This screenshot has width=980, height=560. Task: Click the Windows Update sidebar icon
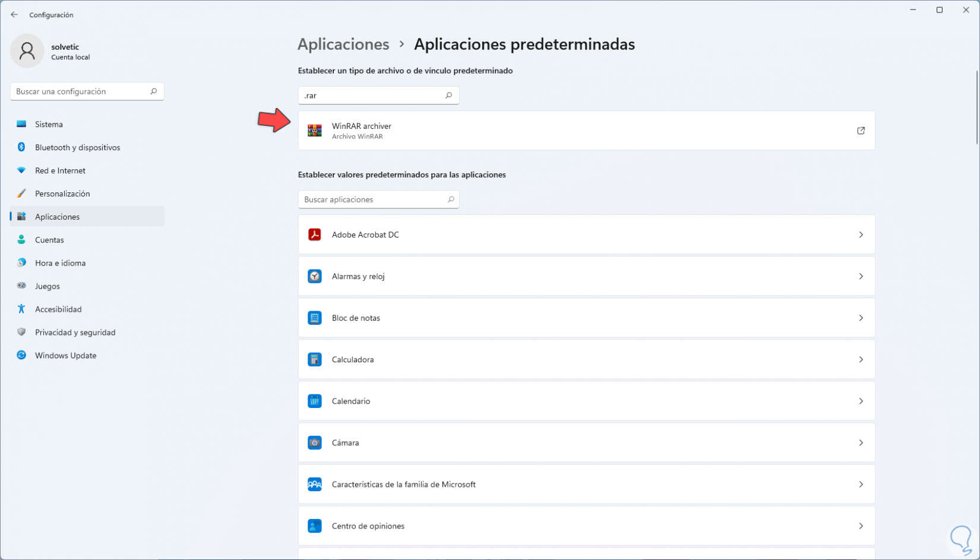(x=21, y=355)
